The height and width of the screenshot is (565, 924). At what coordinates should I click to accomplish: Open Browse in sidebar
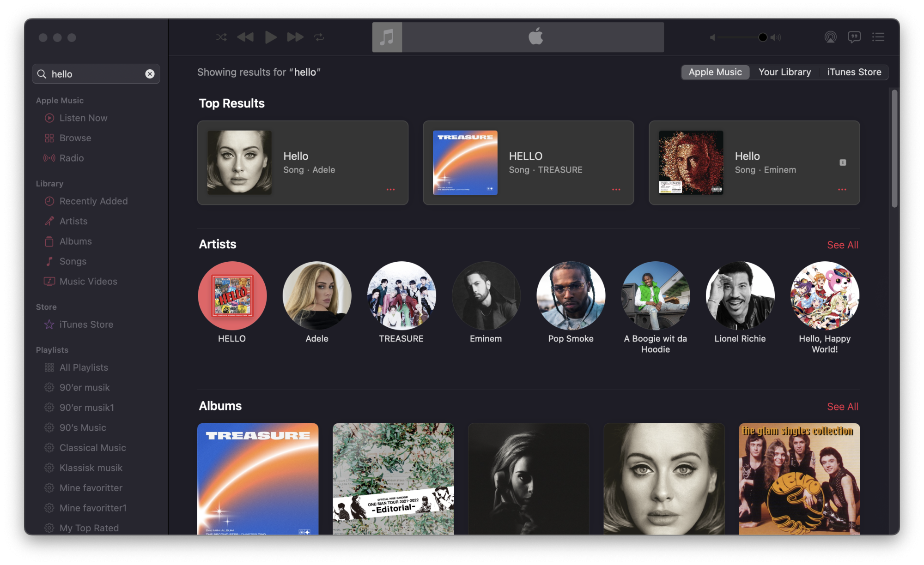75,138
